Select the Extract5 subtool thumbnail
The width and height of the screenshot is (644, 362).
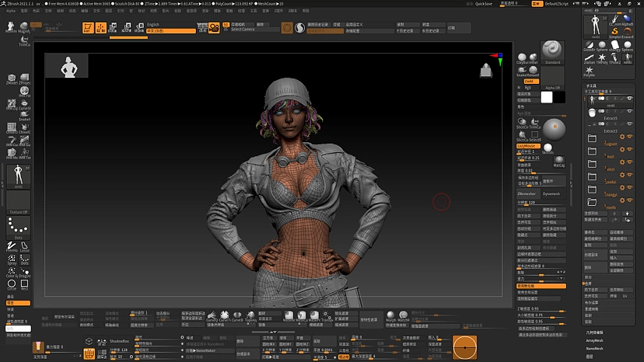(592, 113)
